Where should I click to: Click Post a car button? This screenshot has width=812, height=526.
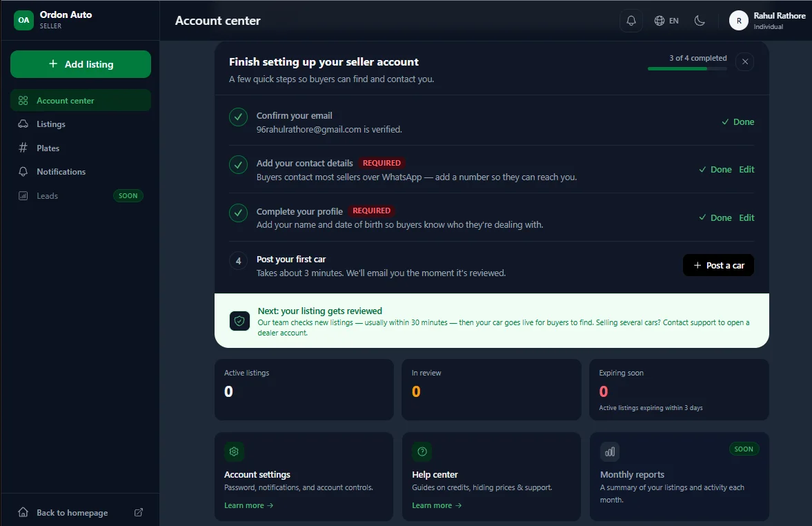pyautogui.click(x=718, y=265)
